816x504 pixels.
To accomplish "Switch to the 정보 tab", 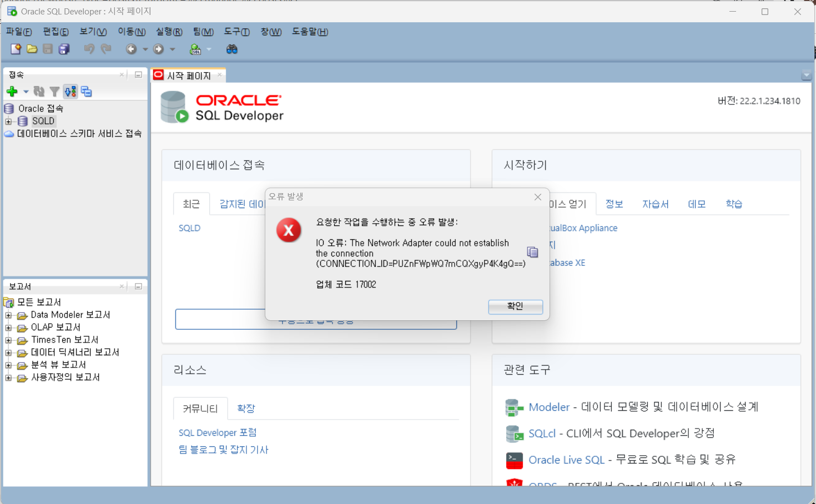I will 614,204.
